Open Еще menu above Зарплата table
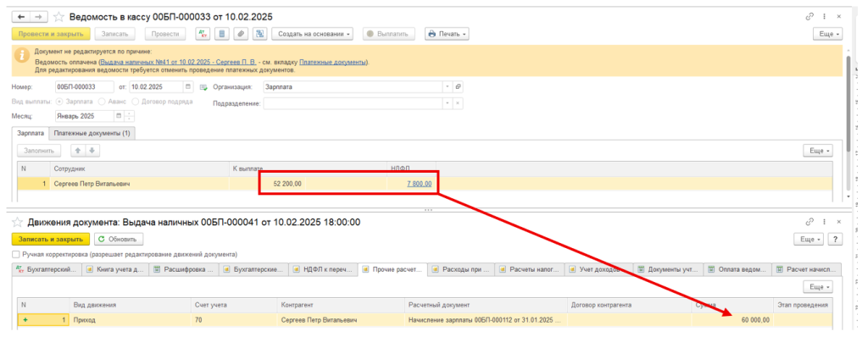868x337 pixels. point(818,150)
